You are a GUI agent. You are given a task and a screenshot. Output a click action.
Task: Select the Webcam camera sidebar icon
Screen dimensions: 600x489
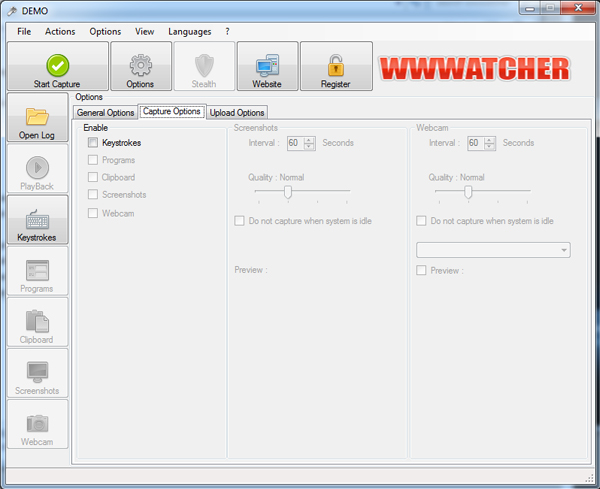point(37,424)
